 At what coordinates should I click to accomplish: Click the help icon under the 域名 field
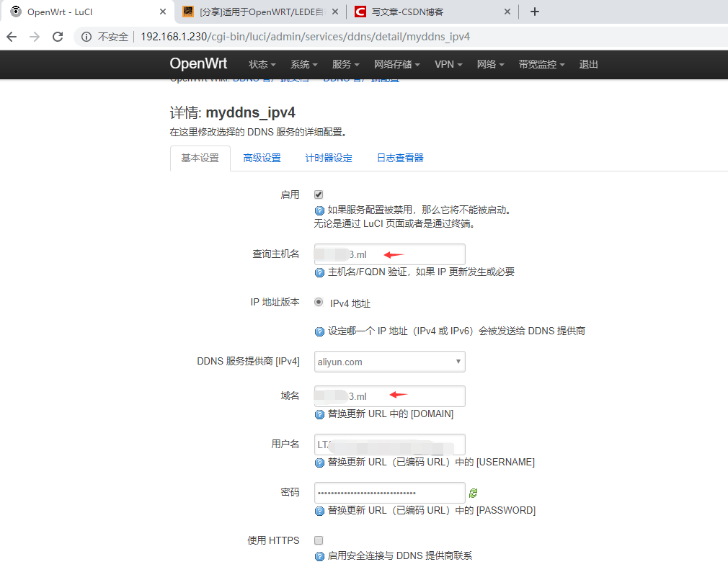point(319,414)
